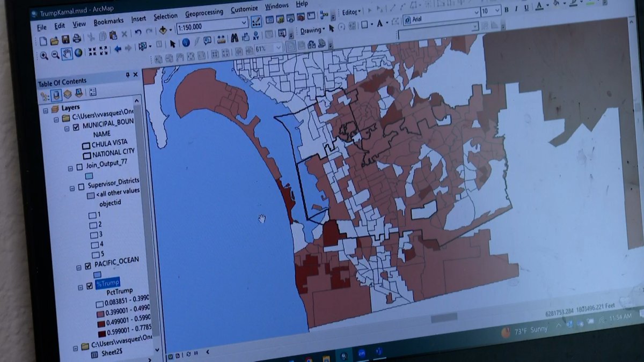The width and height of the screenshot is (644, 362).
Task: Open a map document with folder icon
Action: tap(54, 40)
